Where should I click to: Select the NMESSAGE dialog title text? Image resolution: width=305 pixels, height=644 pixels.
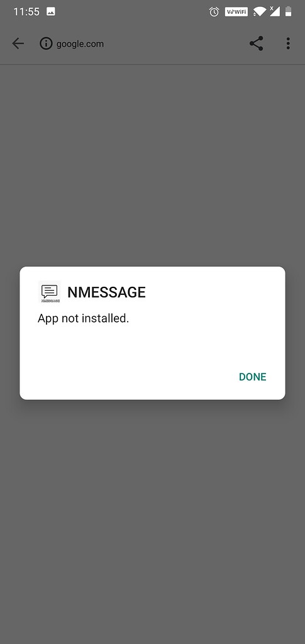tap(106, 292)
